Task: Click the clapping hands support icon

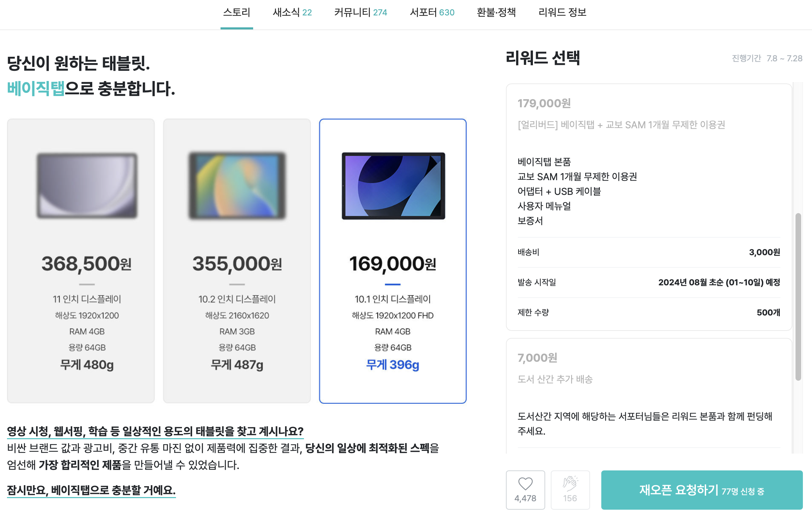Action: click(x=570, y=490)
